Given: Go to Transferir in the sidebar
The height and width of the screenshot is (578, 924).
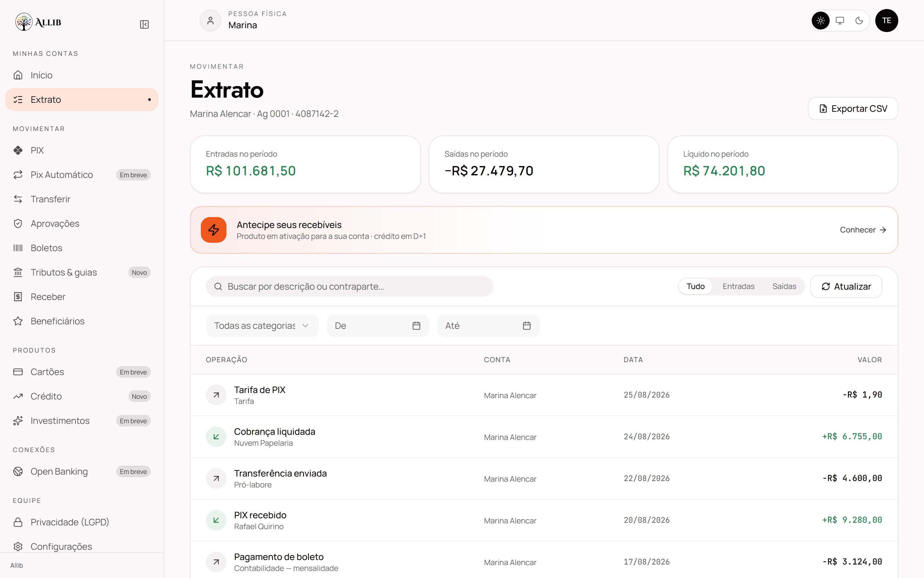Looking at the screenshot, I should point(82,199).
